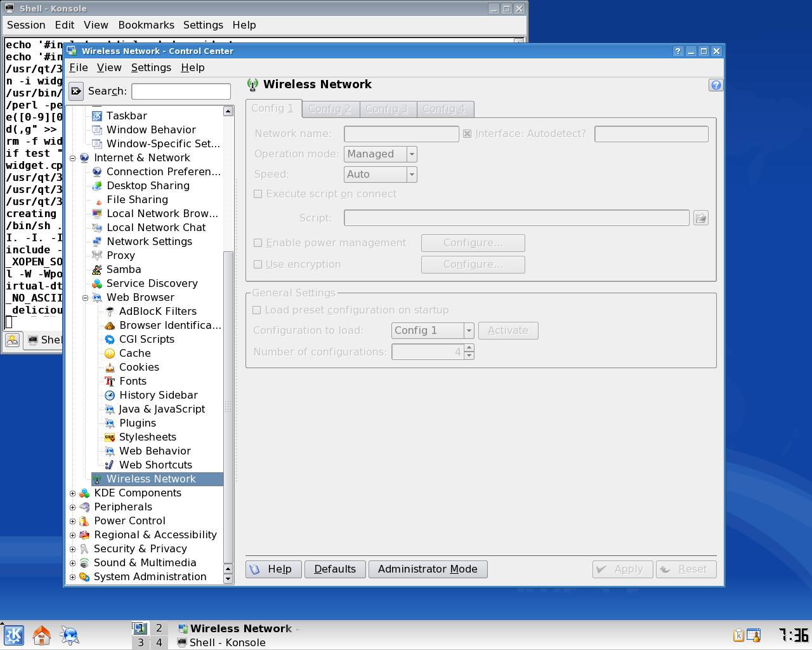The image size is (812, 650).
Task: Open the Operation mode dropdown
Action: point(381,154)
